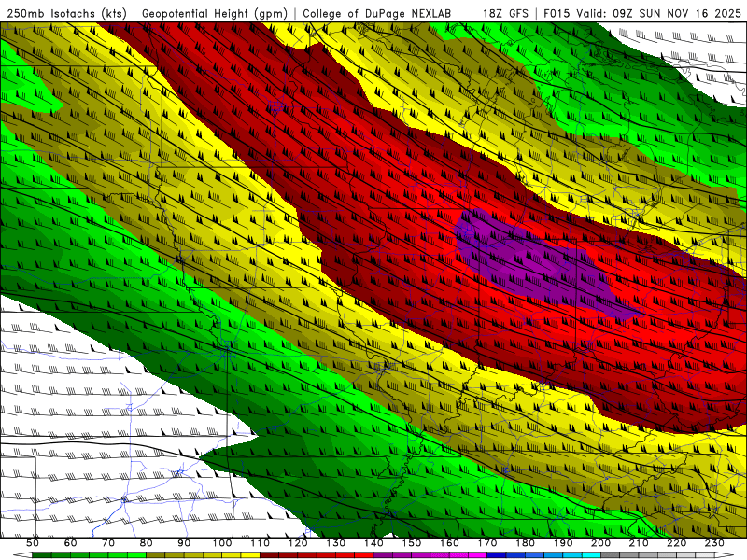
Task: Click the 80 label on the color bar
Action: click(147, 543)
